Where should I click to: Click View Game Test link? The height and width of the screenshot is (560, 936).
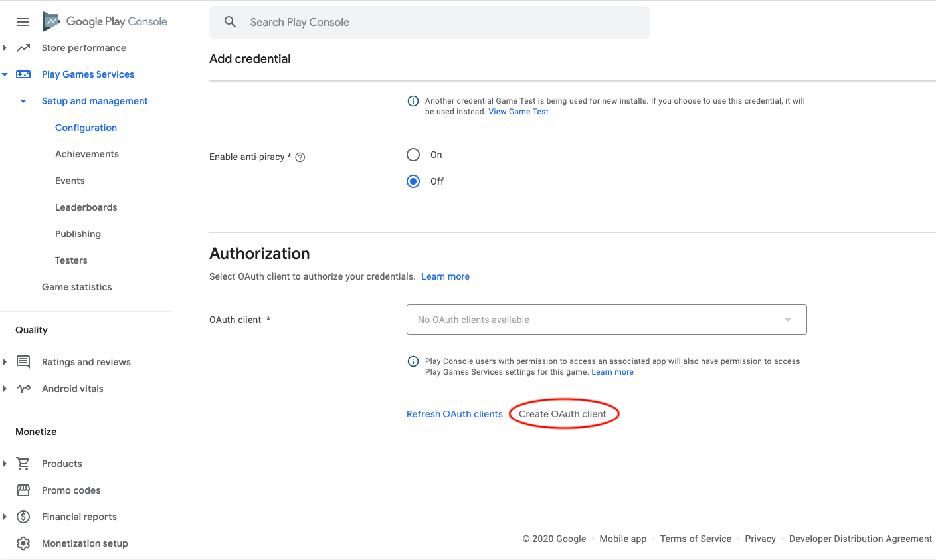(x=518, y=112)
